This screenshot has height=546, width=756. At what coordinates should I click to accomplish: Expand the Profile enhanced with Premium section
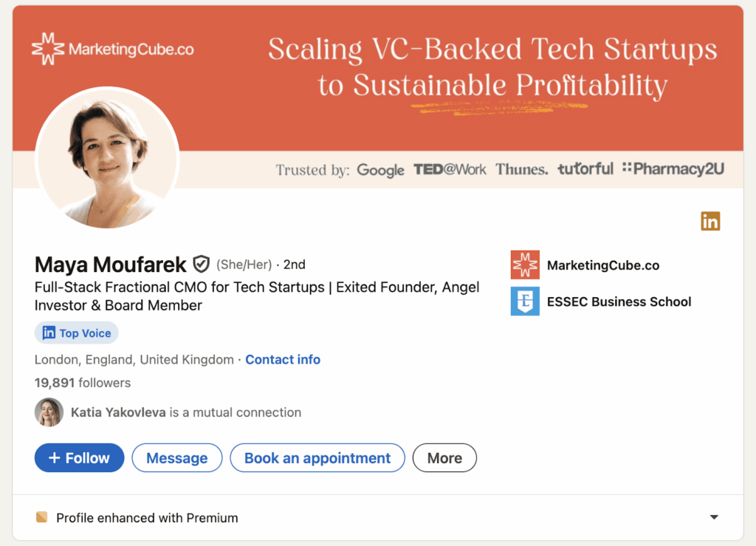point(714,517)
